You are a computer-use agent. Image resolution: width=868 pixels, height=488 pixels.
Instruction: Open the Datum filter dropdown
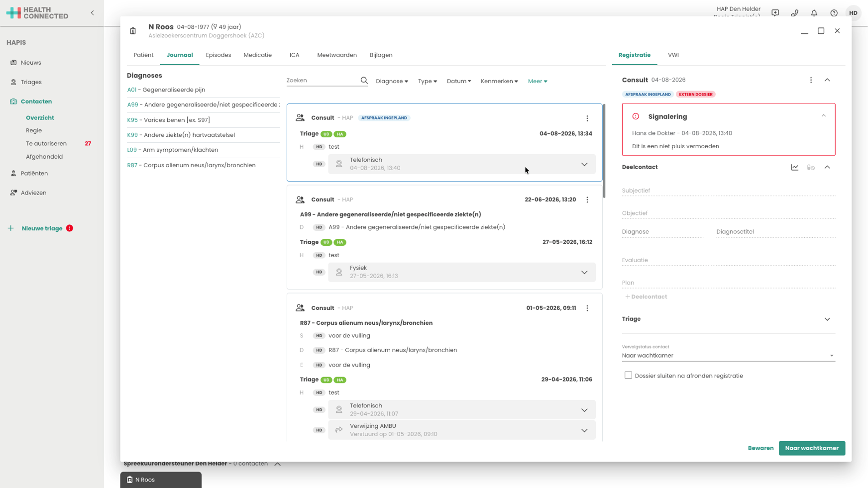coord(459,81)
